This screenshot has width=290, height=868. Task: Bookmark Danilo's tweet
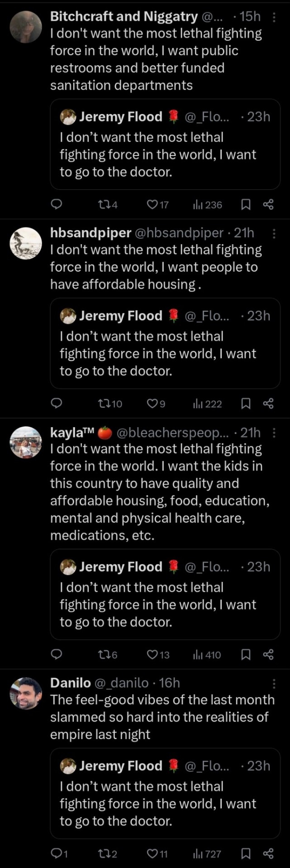pos(246,854)
